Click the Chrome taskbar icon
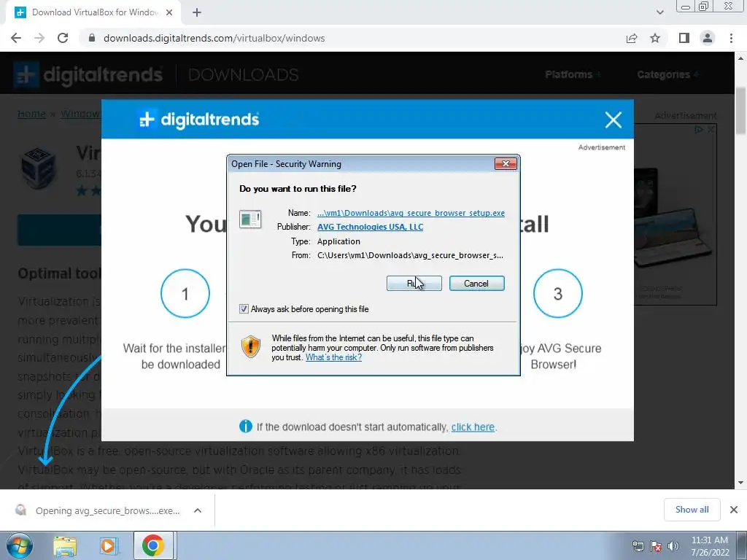The height and width of the screenshot is (560, 747). [152, 545]
